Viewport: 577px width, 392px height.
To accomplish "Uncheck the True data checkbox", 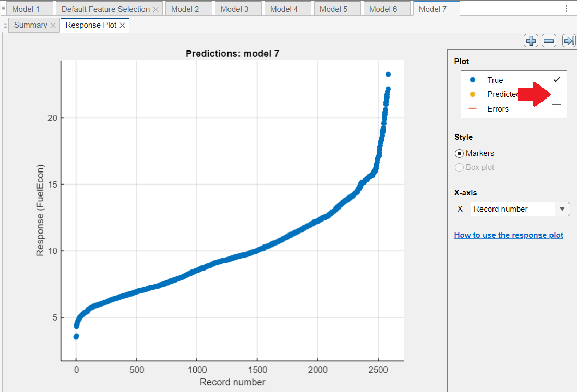I will pyautogui.click(x=557, y=80).
